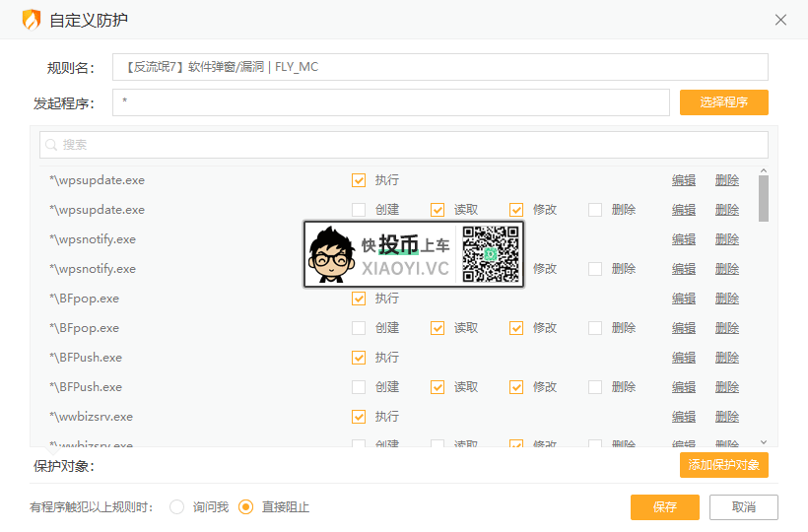This screenshot has height=532, width=808.
Task: Click 编辑 on wpsupdate.exe 执行 row
Action: [684, 180]
